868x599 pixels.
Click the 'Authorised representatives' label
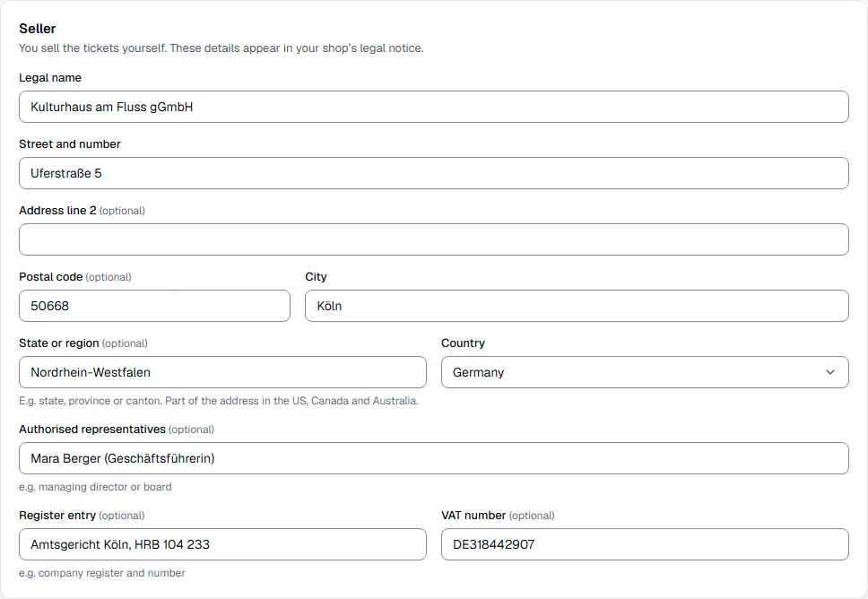pyautogui.click(x=92, y=430)
